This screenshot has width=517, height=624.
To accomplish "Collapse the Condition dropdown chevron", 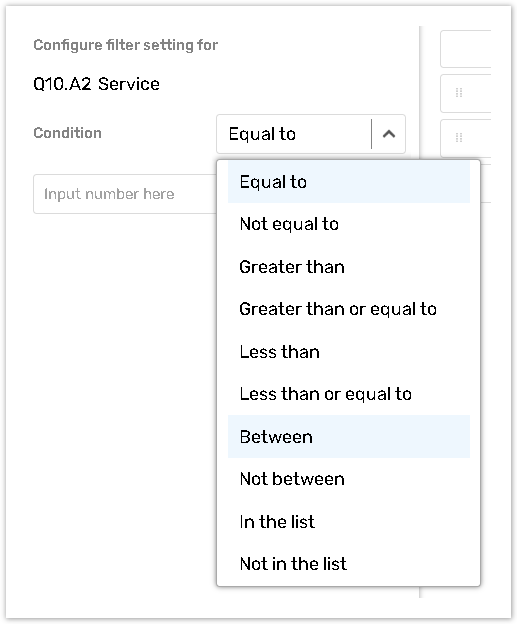I will 389,134.
